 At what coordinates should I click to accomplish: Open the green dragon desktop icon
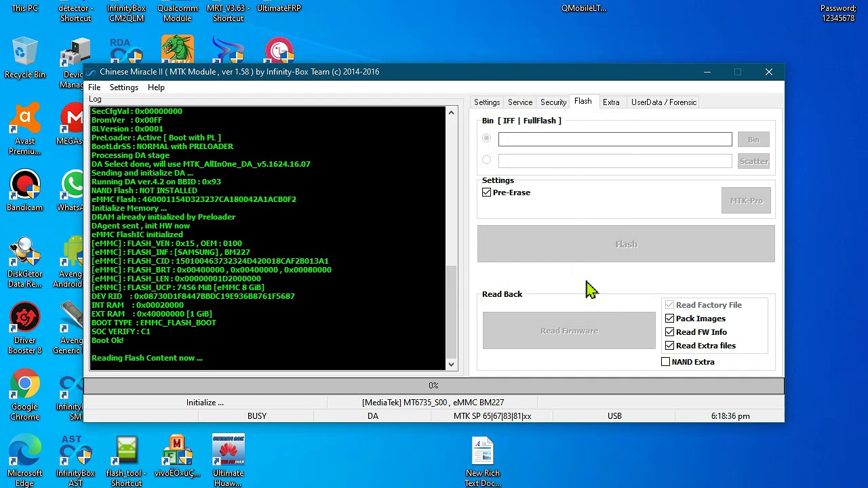click(177, 49)
